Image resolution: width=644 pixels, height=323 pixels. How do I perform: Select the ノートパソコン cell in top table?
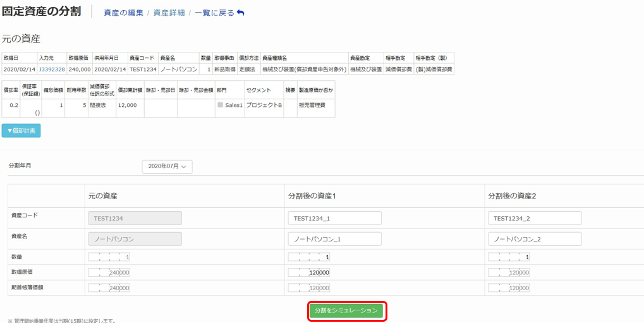179,70
